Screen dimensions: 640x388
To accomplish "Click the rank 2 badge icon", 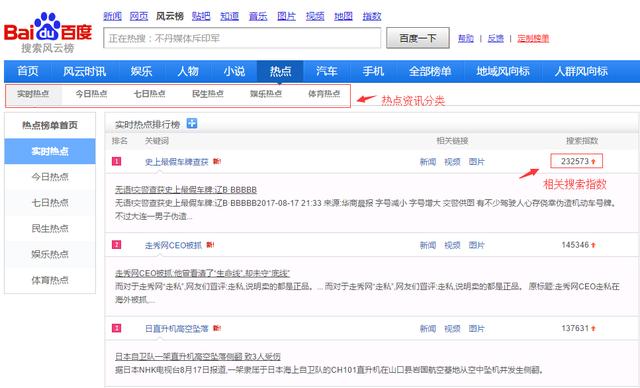I will (x=116, y=245).
